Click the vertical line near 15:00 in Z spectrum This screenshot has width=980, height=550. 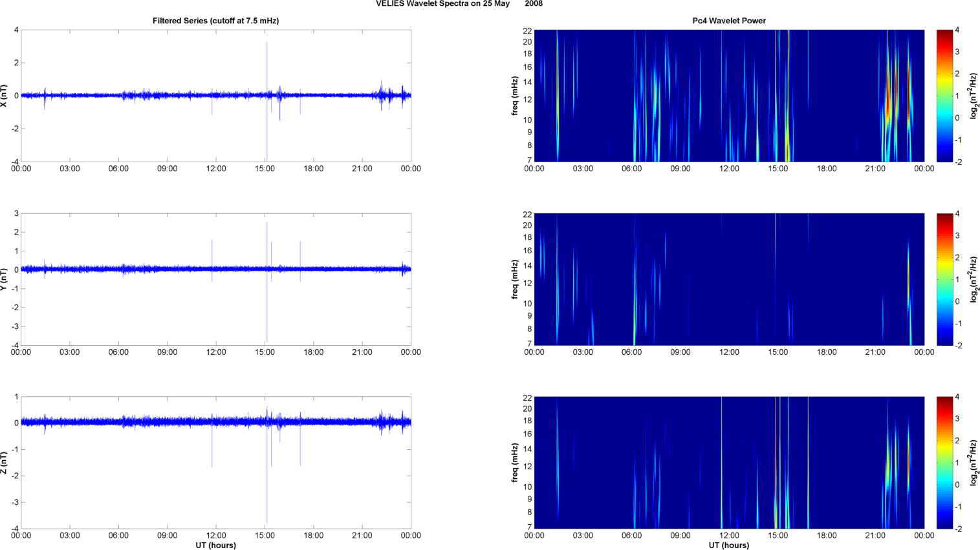pos(776,463)
